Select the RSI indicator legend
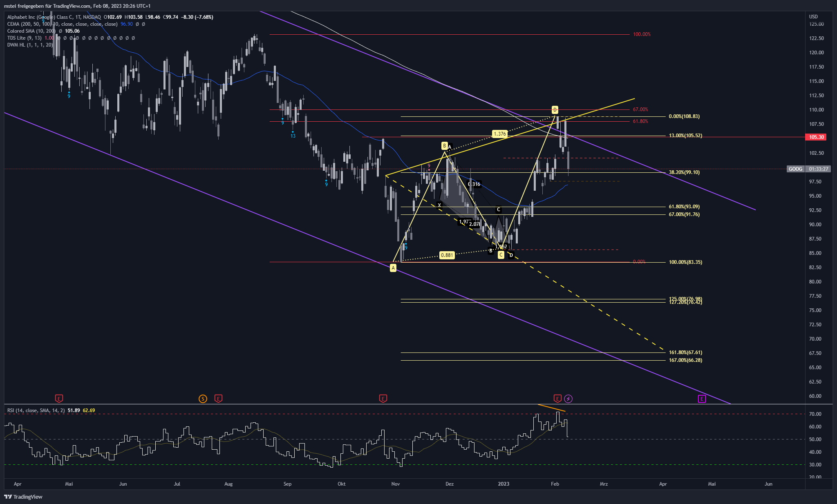The width and height of the screenshot is (837, 504). pyautogui.click(x=36, y=410)
